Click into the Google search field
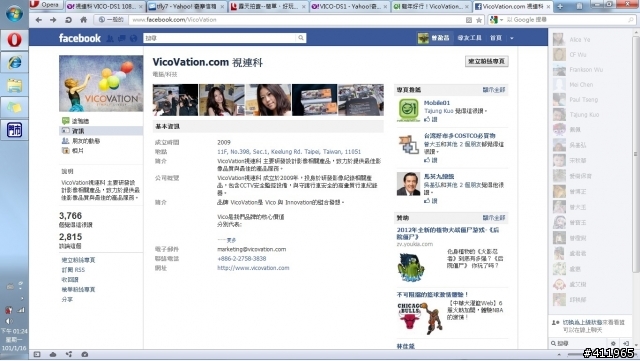Image resolution: width=640 pixels, height=361 pixels. tap(565, 20)
